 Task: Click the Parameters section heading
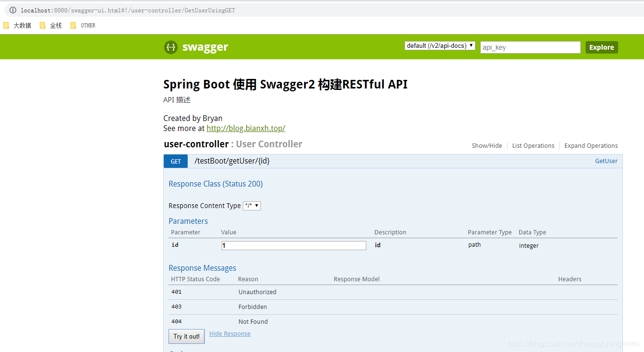pos(188,221)
